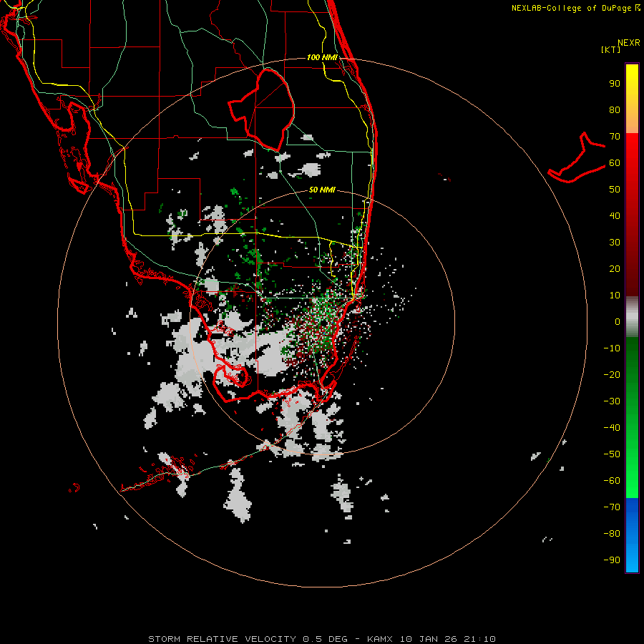This screenshot has width=644, height=644.
Task: Click the Bahamas island outline at the east
Action: [576, 157]
